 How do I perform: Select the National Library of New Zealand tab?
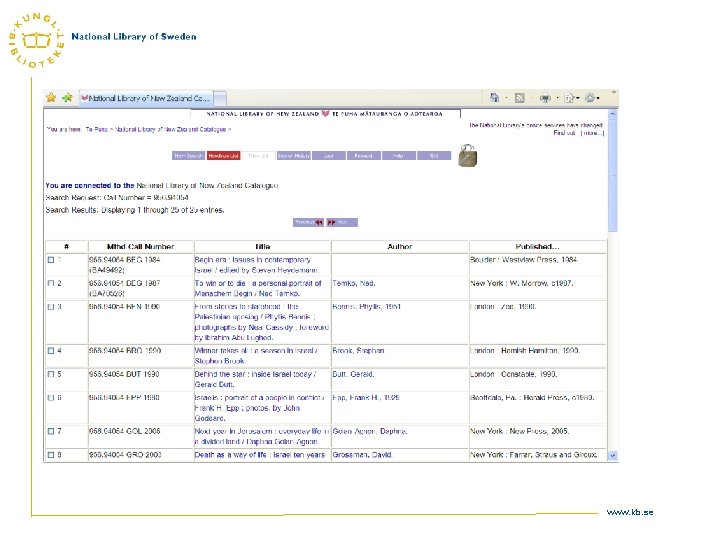point(146,98)
